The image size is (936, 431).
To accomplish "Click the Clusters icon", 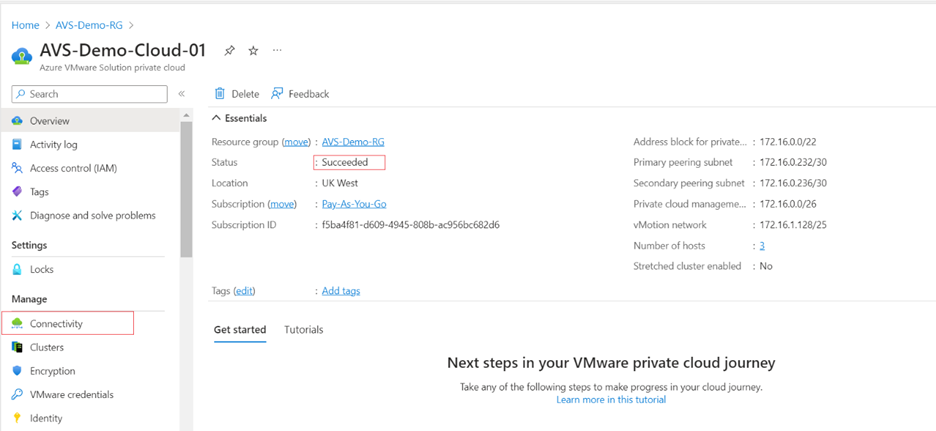I will pyautogui.click(x=17, y=347).
